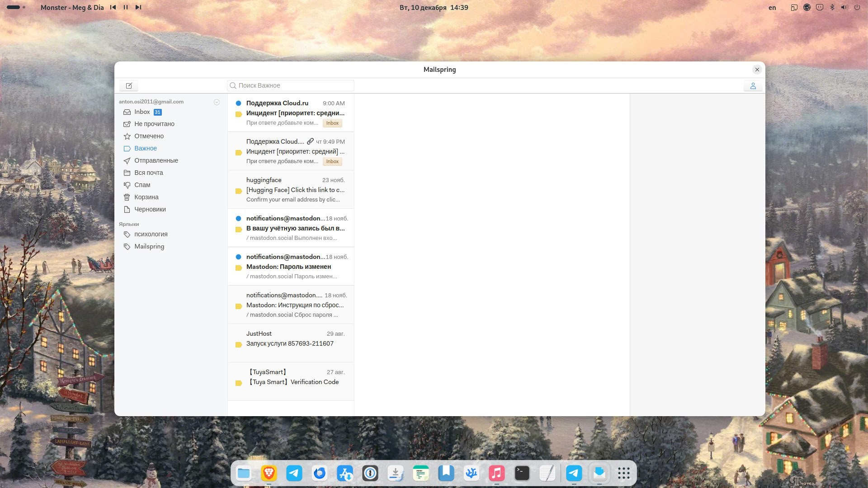868x488 pixels.
Task: Toggle importance marker on Mastodon Пароль изменен email
Action: point(239,268)
